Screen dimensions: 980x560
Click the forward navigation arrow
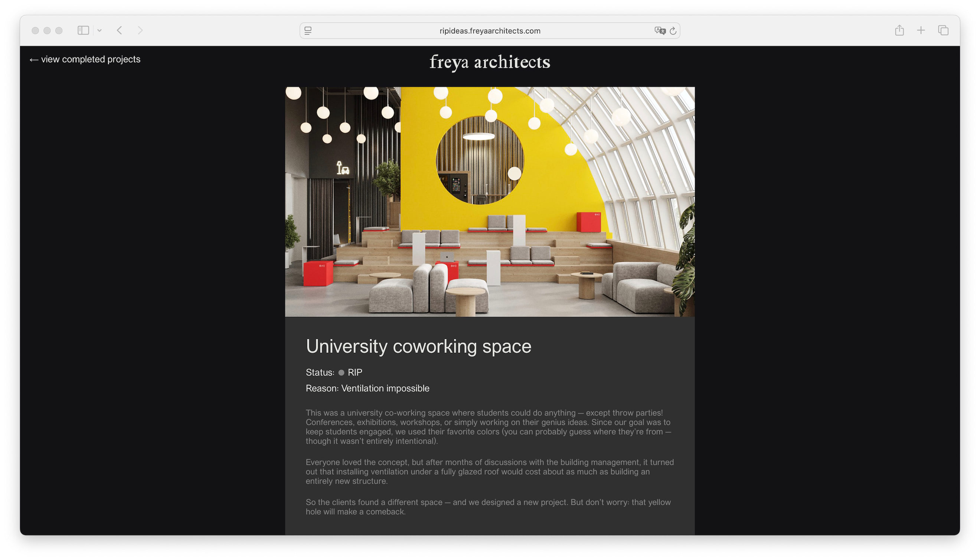[140, 30]
